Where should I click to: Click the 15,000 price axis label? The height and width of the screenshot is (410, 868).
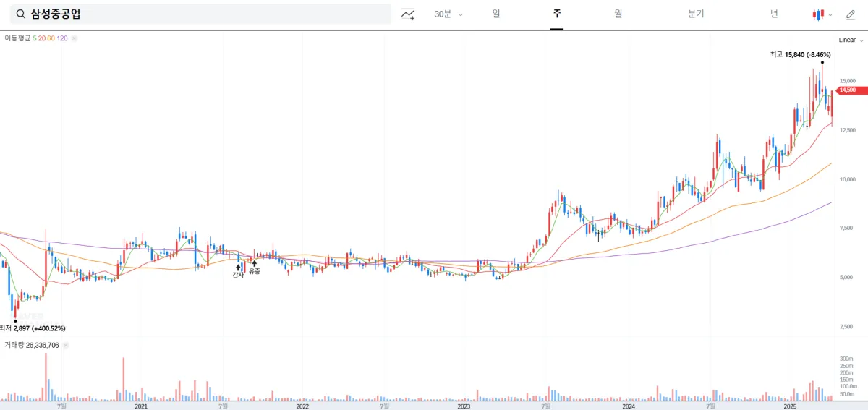click(848, 81)
